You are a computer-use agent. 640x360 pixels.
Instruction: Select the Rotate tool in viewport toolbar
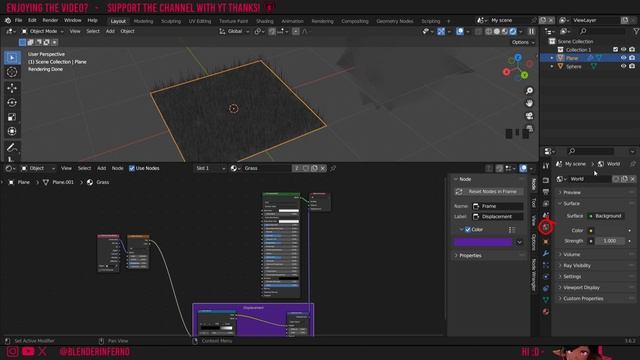coord(12,102)
